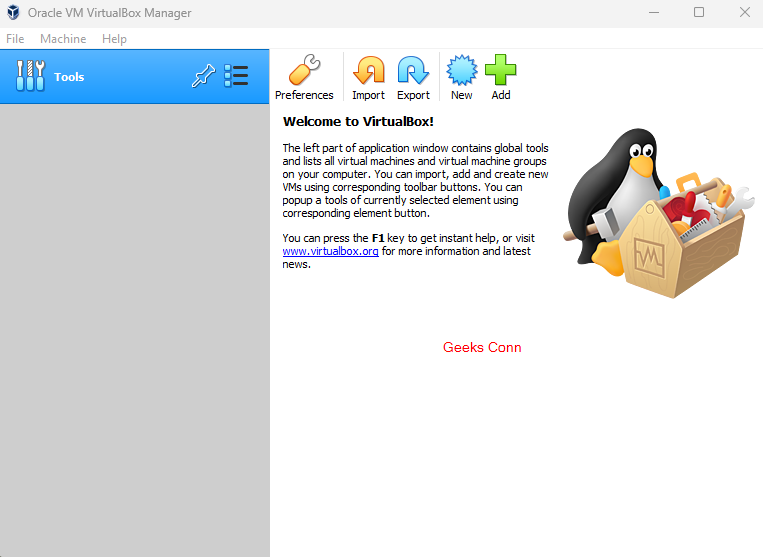The height and width of the screenshot is (557, 763).
Task: Close the VirtualBox Manager window
Action: [745, 12]
